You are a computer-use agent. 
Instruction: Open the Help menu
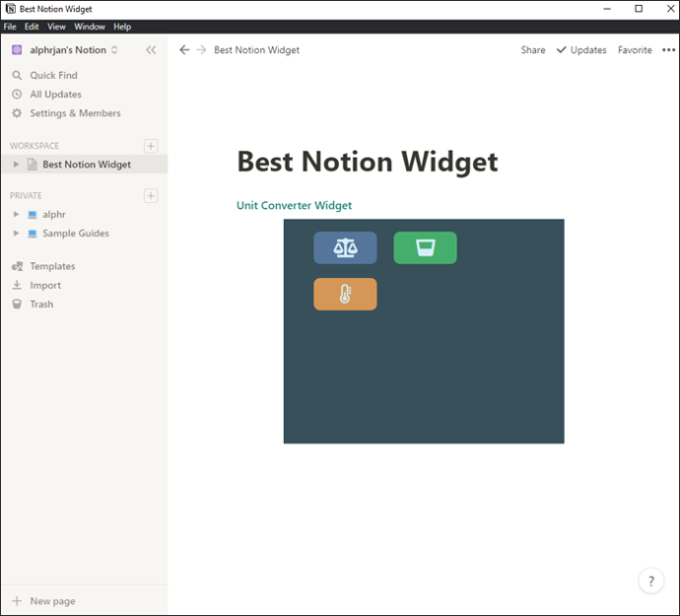coord(122,27)
